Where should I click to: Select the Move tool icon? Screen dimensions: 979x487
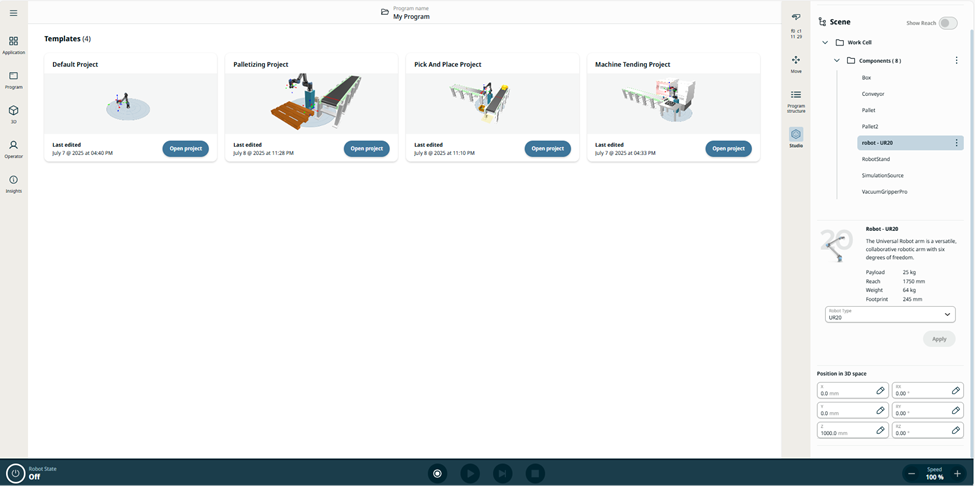(796, 64)
